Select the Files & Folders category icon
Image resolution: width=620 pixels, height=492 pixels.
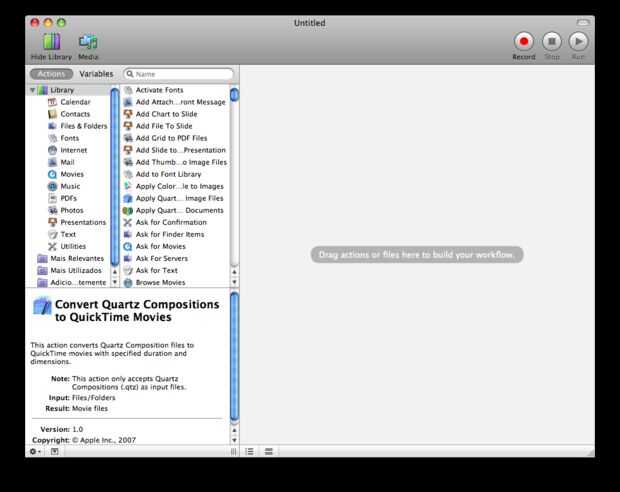coord(52,126)
